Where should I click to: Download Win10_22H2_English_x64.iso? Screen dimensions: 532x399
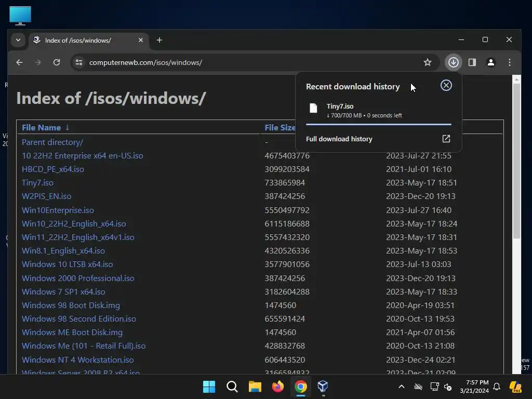point(74,224)
